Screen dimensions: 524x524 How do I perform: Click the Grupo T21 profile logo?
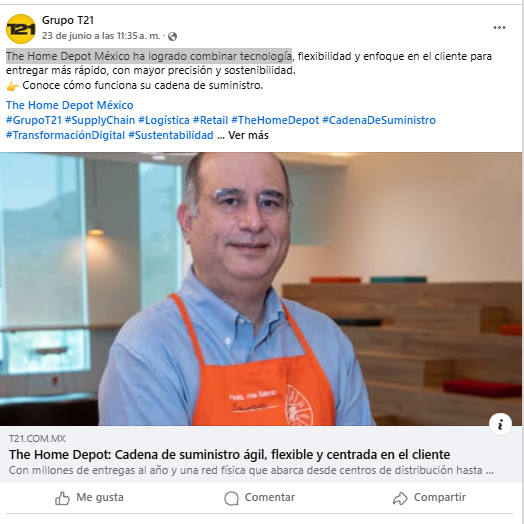21,29
